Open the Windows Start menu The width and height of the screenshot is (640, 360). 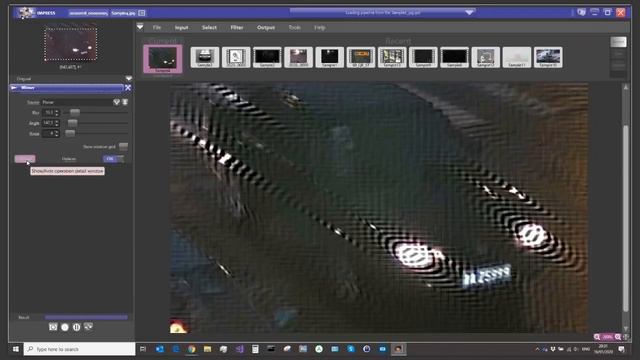16,349
